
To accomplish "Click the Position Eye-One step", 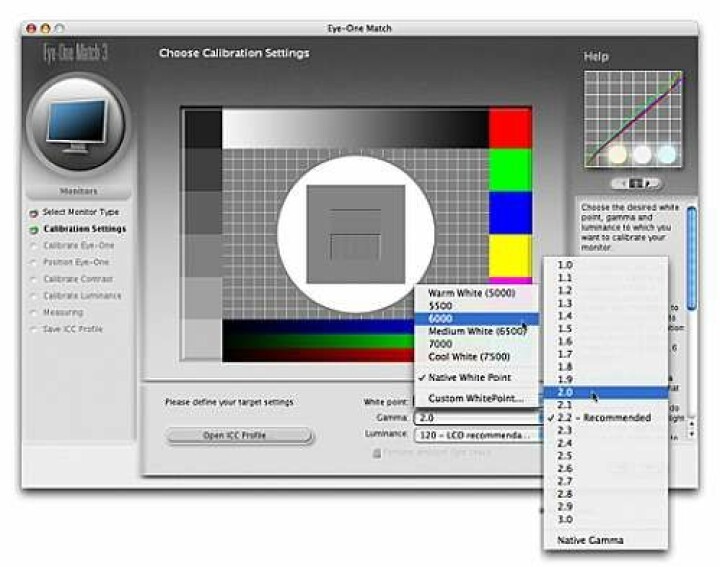I will click(x=76, y=262).
